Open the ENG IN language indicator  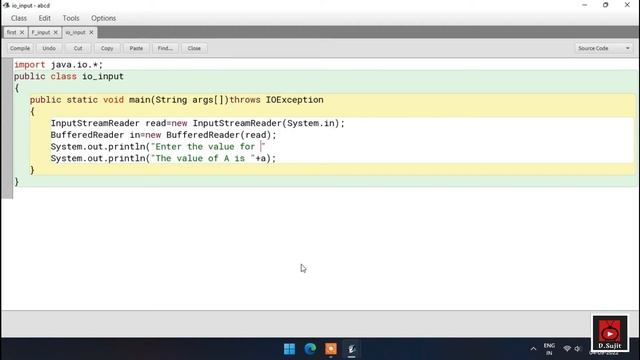(549, 349)
